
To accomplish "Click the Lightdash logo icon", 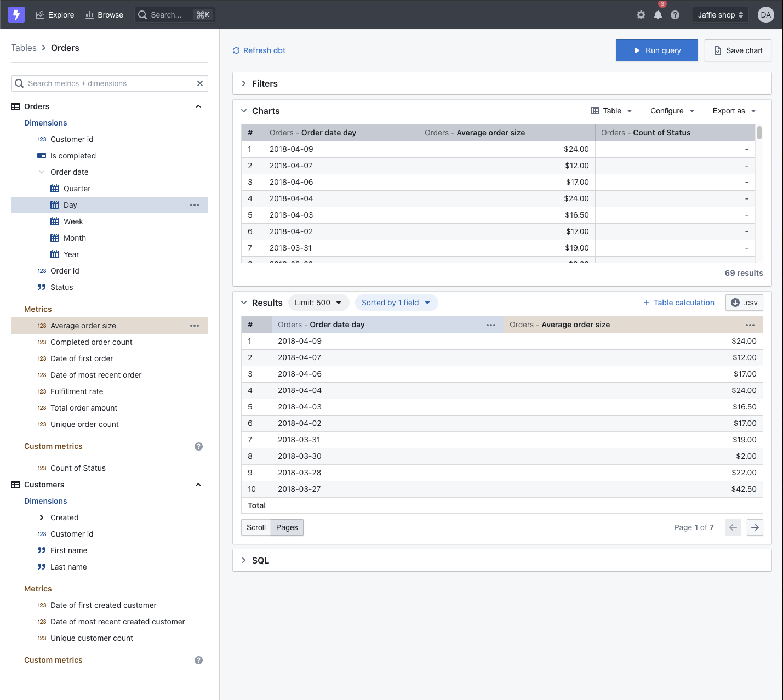I will point(16,14).
